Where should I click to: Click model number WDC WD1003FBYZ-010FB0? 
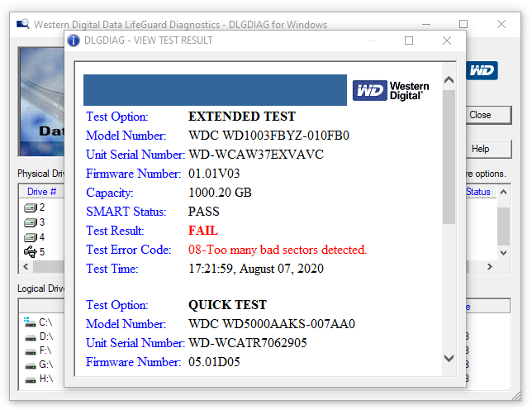(x=269, y=136)
